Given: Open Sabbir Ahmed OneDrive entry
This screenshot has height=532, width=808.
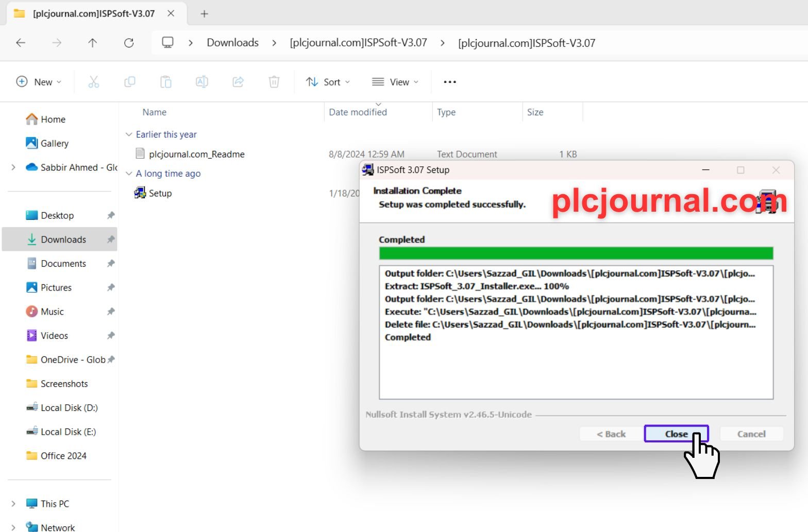Looking at the screenshot, I should click(71, 167).
